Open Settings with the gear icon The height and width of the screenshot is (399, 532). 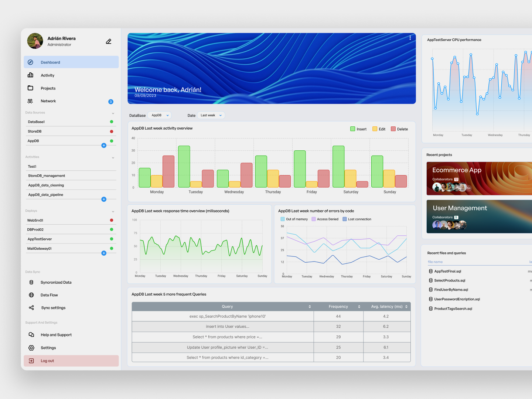31,347
